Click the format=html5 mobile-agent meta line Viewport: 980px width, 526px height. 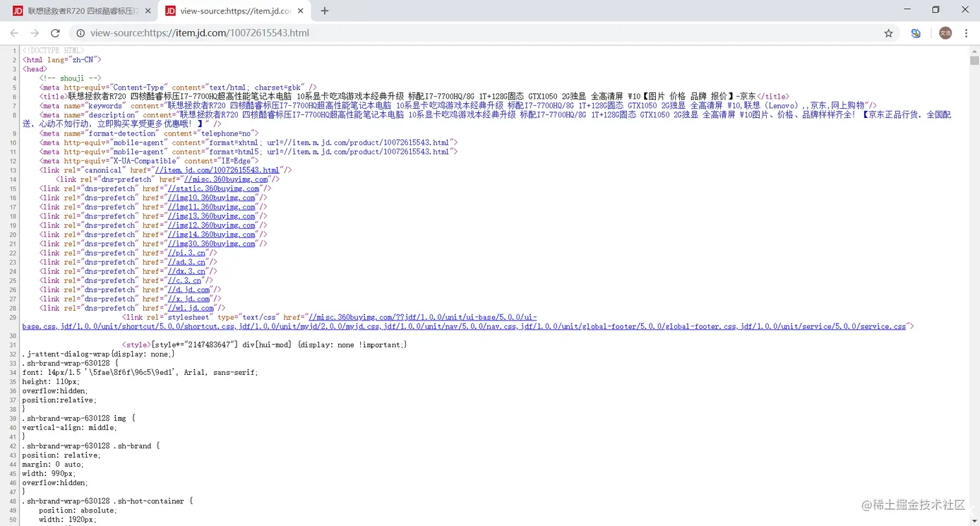click(x=248, y=151)
